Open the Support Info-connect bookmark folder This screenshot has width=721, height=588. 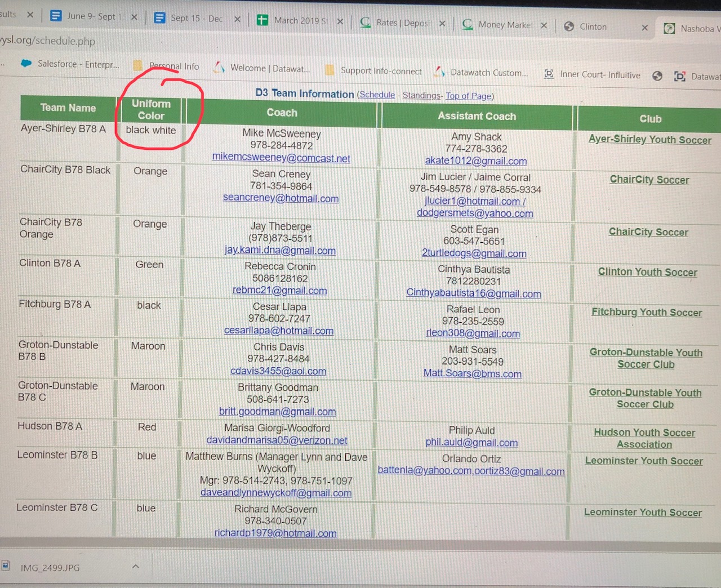pos(374,70)
